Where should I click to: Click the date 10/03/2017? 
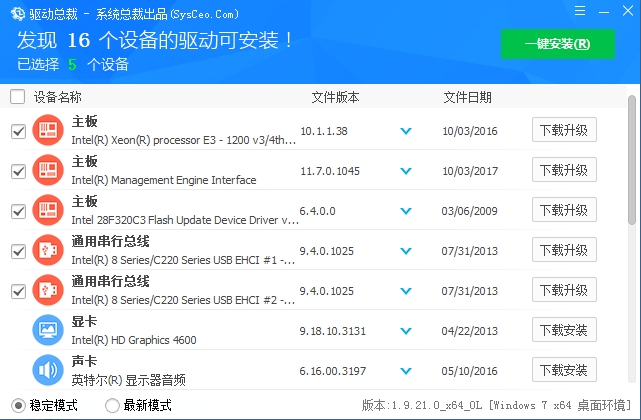click(x=470, y=171)
